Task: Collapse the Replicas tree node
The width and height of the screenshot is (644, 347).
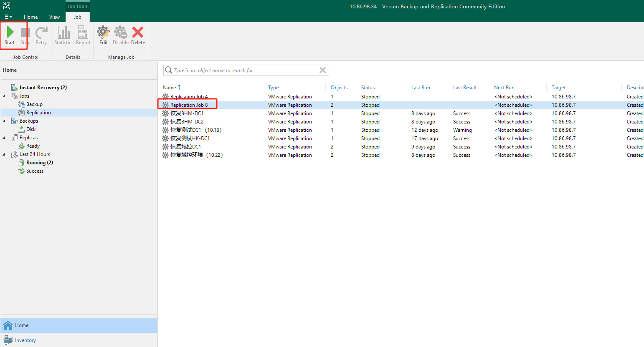Action: (x=4, y=138)
